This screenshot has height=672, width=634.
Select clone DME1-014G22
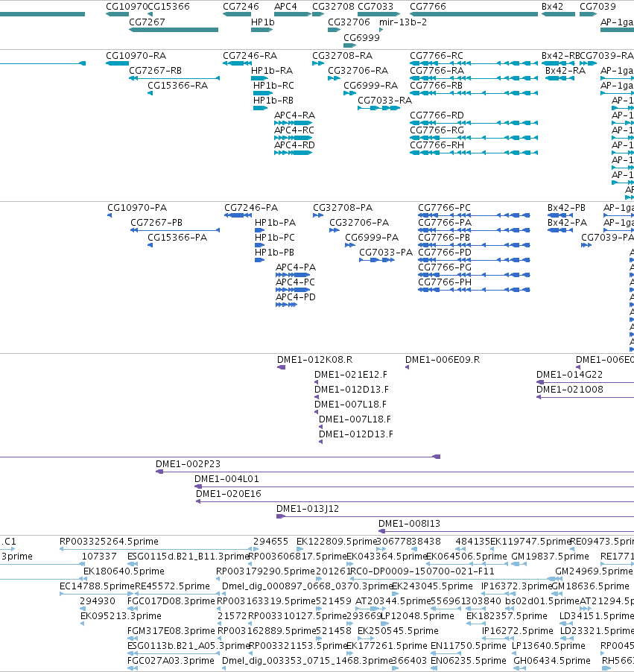(x=570, y=375)
